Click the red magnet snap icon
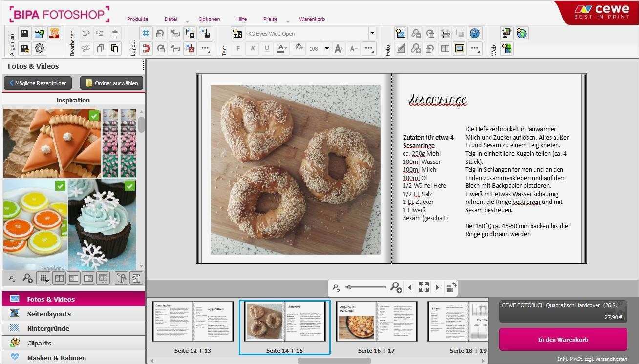639x364 pixels. click(x=146, y=48)
